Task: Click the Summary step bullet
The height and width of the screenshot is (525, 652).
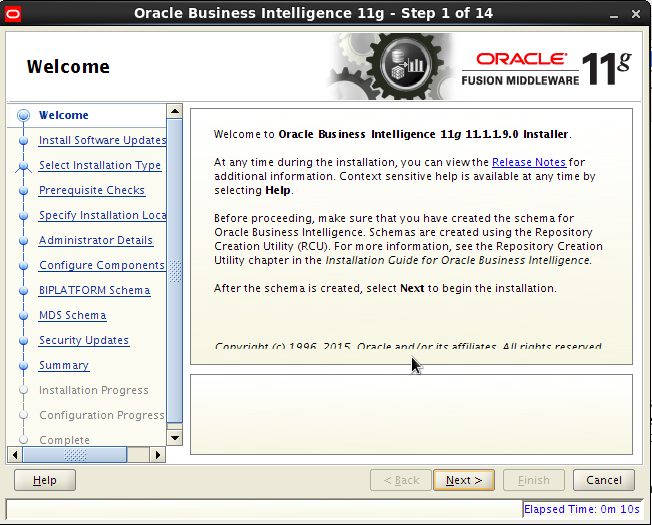Action: click(24, 365)
